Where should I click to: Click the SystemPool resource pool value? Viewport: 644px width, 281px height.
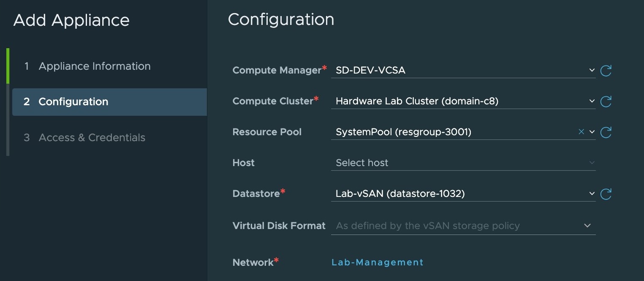pyautogui.click(x=403, y=132)
